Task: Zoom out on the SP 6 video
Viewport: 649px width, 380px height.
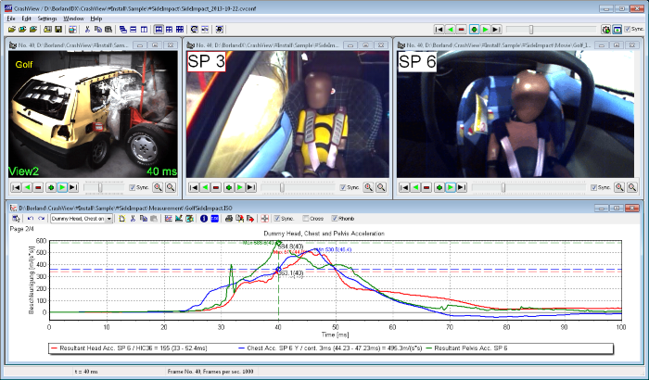Action: click(x=632, y=188)
